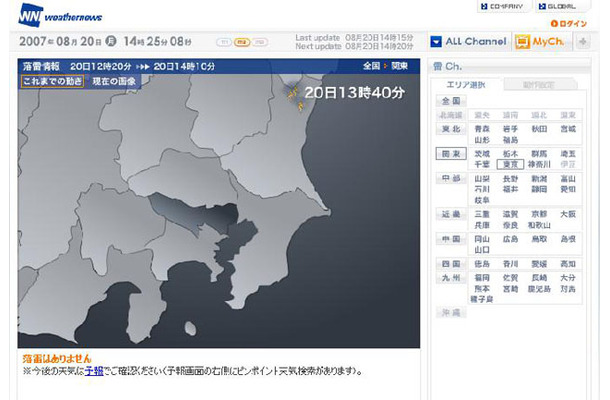
Task: Select 宮城 prefecture
Action: click(x=568, y=129)
